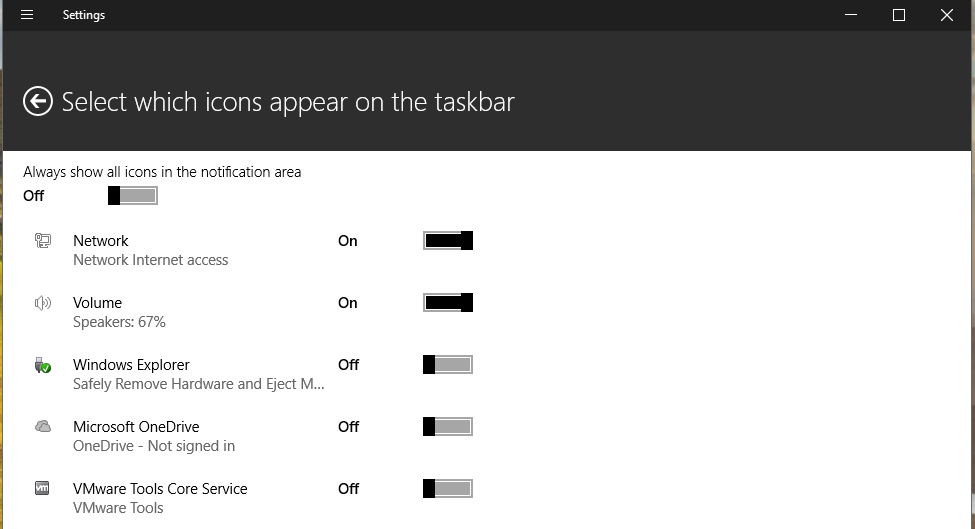Click the Safely Remove Hardware icon
Image resolution: width=975 pixels, height=529 pixels.
[x=42, y=365]
